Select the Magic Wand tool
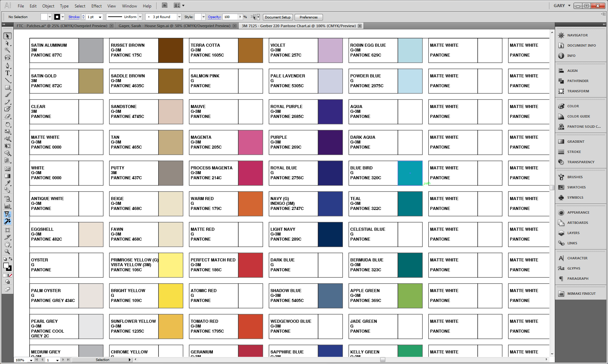The image size is (608, 364). [x=8, y=50]
